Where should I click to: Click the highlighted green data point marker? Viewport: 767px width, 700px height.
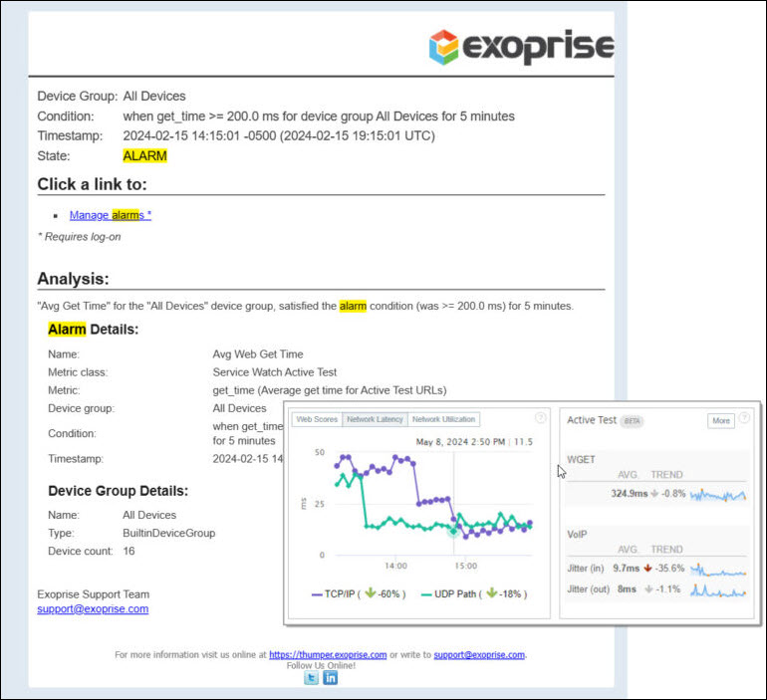point(453,532)
